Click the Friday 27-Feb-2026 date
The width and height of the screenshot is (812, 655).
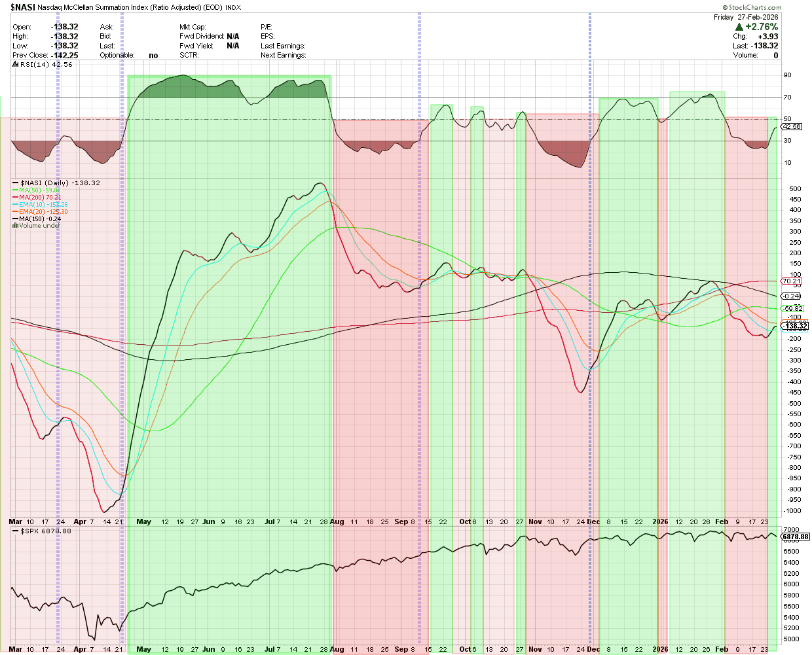[746, 18]
